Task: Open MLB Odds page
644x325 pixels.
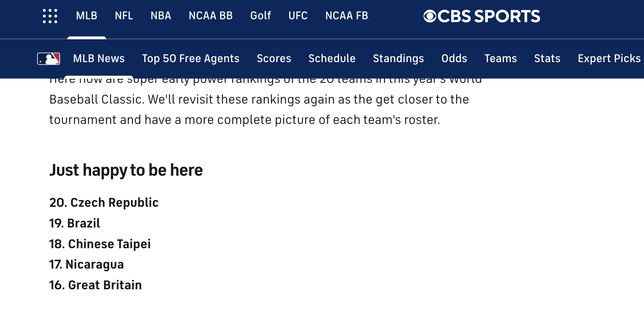Action: tap(454, 59)
